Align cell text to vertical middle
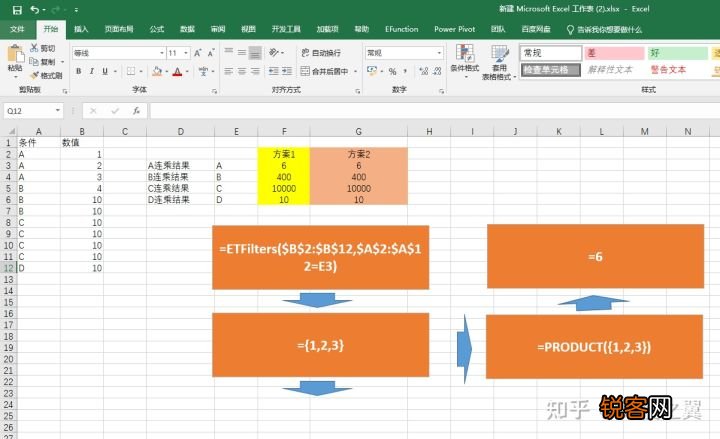Viewport: 720px width, 439px height. 242,52
